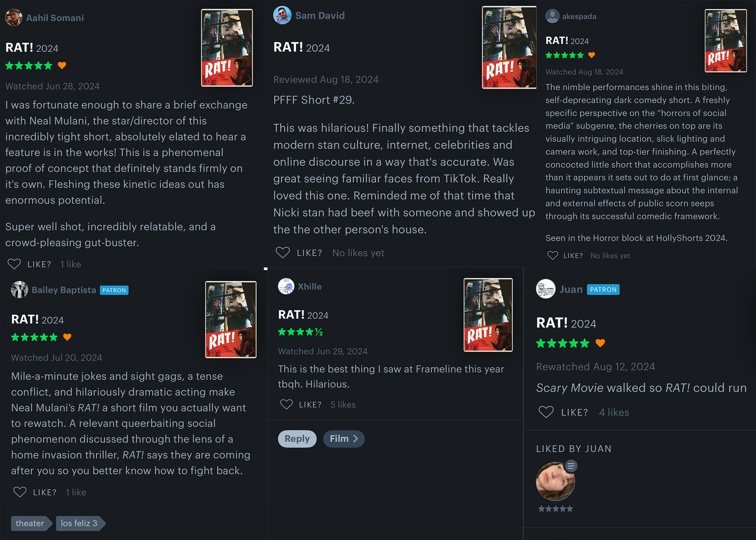The image size is (756, 540).
Task: Open Aahil Somani's profile avatar
Action: (x=14, y=18)
